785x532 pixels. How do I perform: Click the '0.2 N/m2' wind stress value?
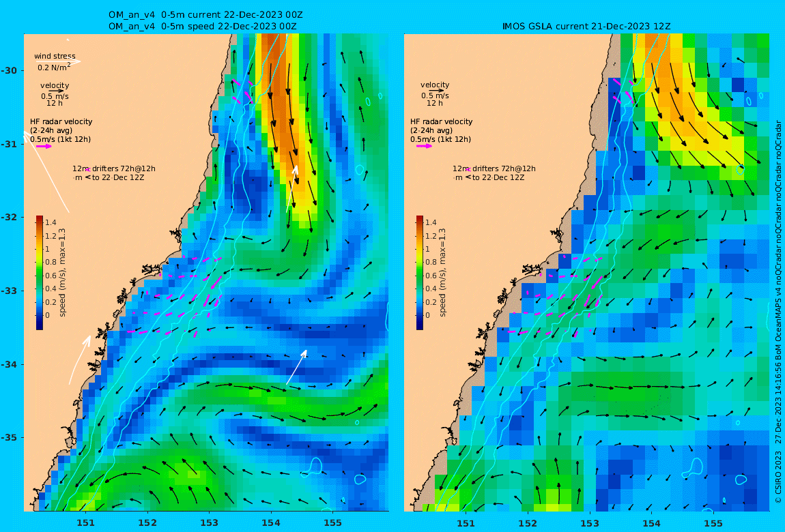coord(54,67)
